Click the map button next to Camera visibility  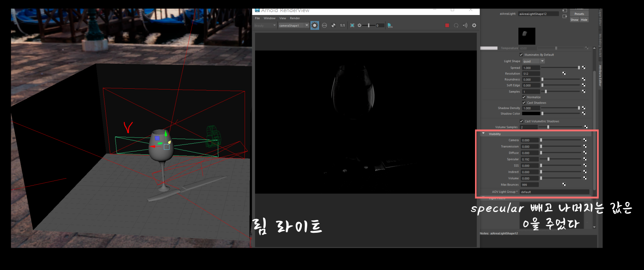click(x=585, y=140)
